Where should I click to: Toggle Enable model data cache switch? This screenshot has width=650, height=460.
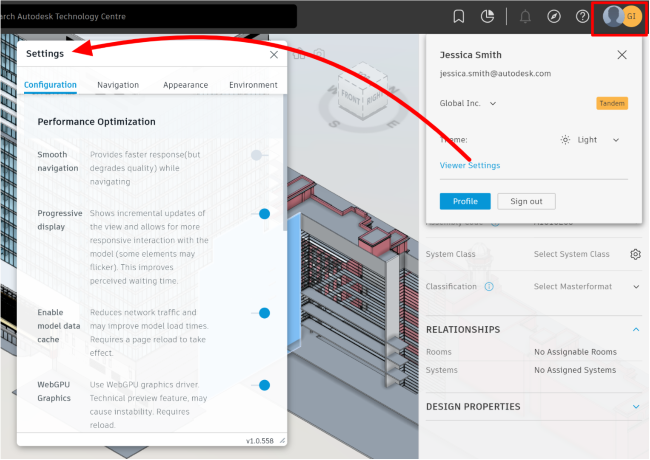pyautogui.click(x=261, y=313)
